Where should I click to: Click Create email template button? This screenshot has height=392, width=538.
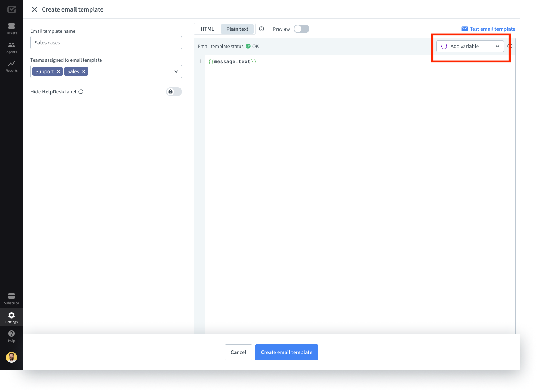(287, 352)
